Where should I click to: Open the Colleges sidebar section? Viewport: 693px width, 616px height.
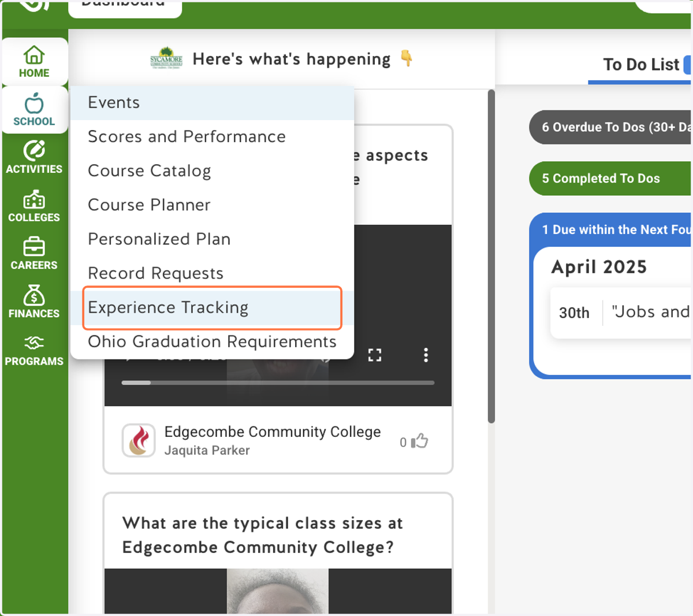(x=34, y=206)
